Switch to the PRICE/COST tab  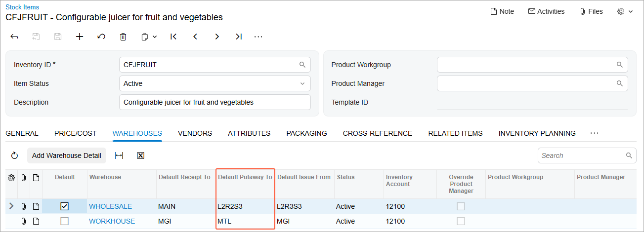tap(76, 133)
